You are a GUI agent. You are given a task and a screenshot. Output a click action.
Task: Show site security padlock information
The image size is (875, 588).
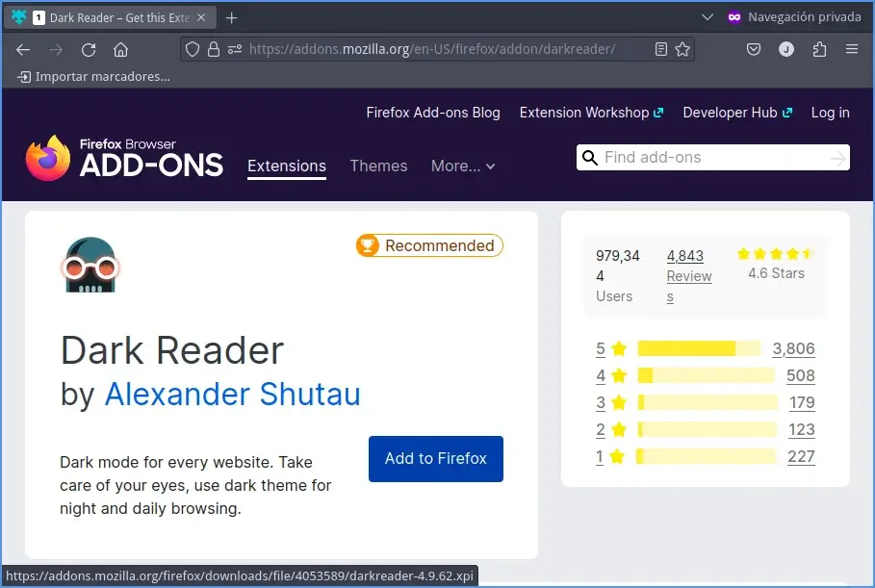213,50
